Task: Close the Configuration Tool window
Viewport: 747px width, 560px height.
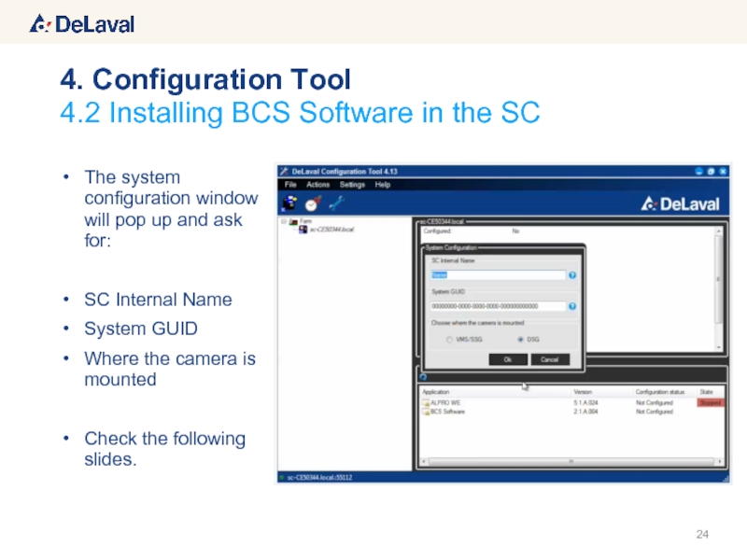Action: point(723,171)
